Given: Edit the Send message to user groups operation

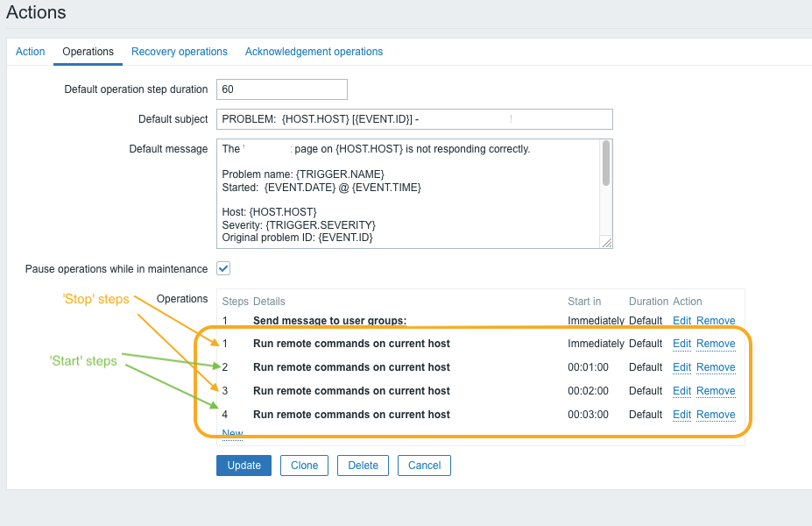Looking at the screenshot, I should coord(681,321).
